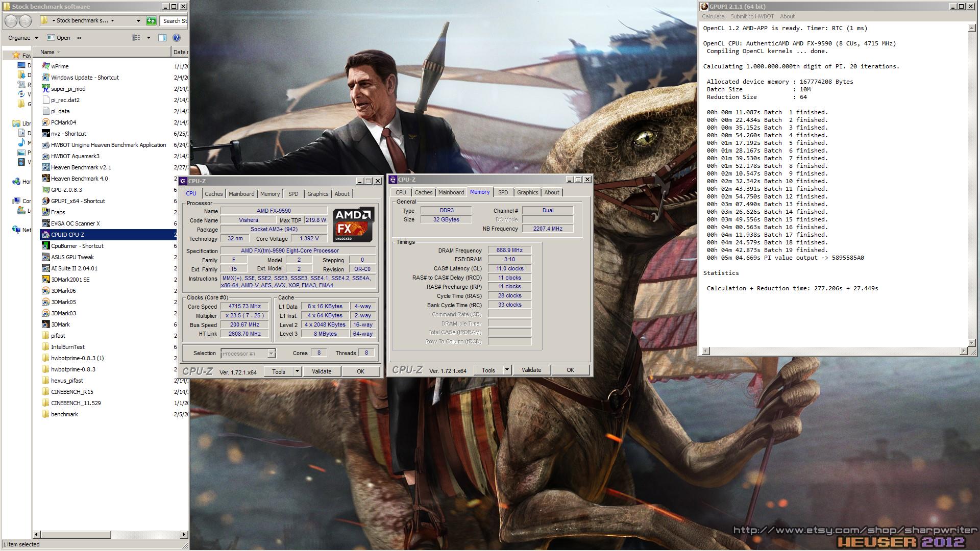
Task: Click the Date column header
Action: point(180,52)
